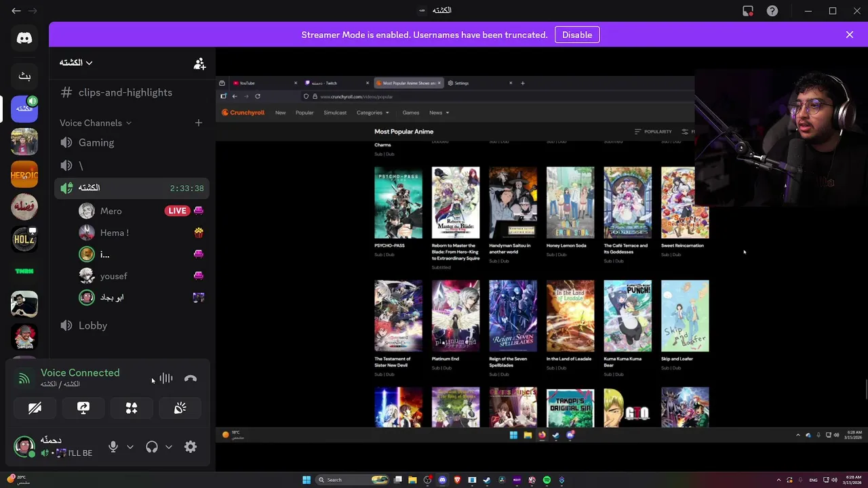The height and width of the screenshot is (488, 868).
Task: Toggle deafen headphones
Action: pos(152,447)
